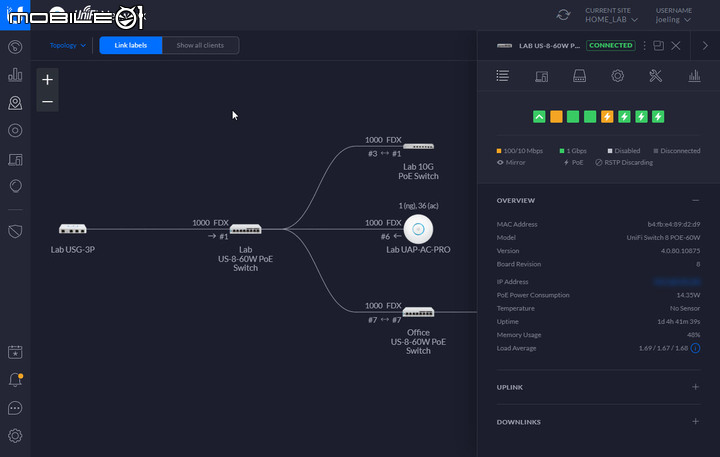
Task: Open the HOME_LAB current site dropdown
Action: [x=611, y=19]
